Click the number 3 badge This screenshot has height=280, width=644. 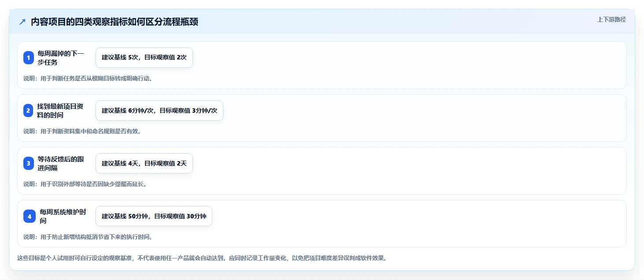pyautogui.click(x=29, y=163)
